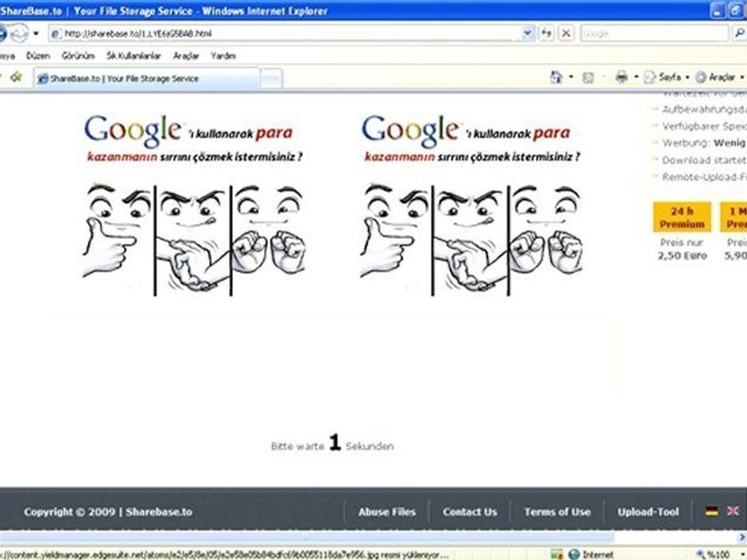
Task: Click the red X Stop loading icon
Action: pos(566,33)
